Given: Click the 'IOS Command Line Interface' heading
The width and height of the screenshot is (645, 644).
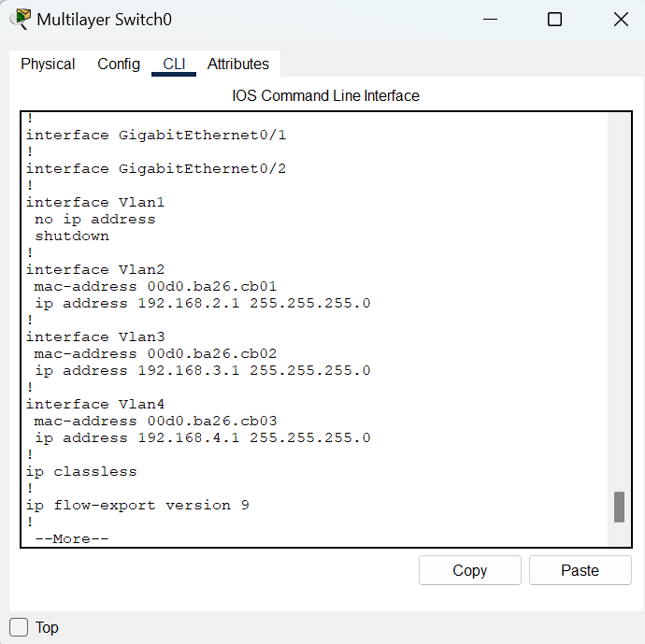Looking at the screenshot, I should pyautogui.click(x=326, y=96).
